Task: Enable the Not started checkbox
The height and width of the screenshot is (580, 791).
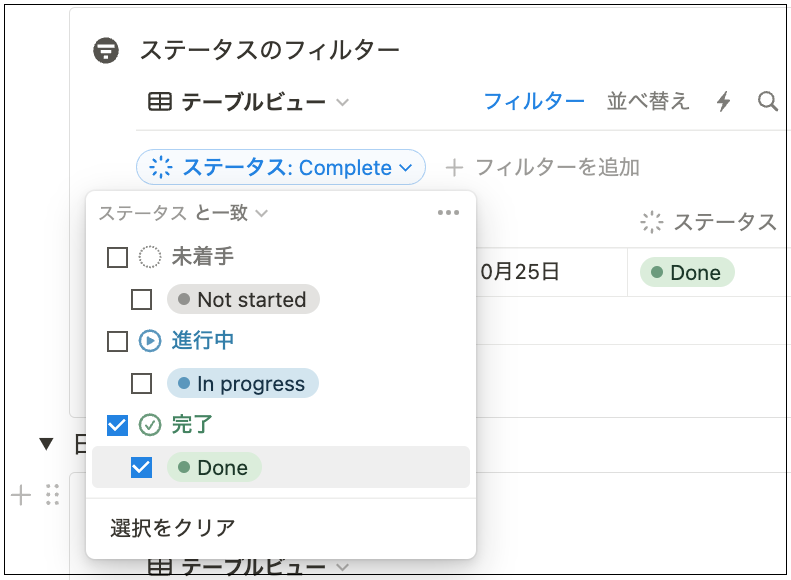Action: pos(141,299)
